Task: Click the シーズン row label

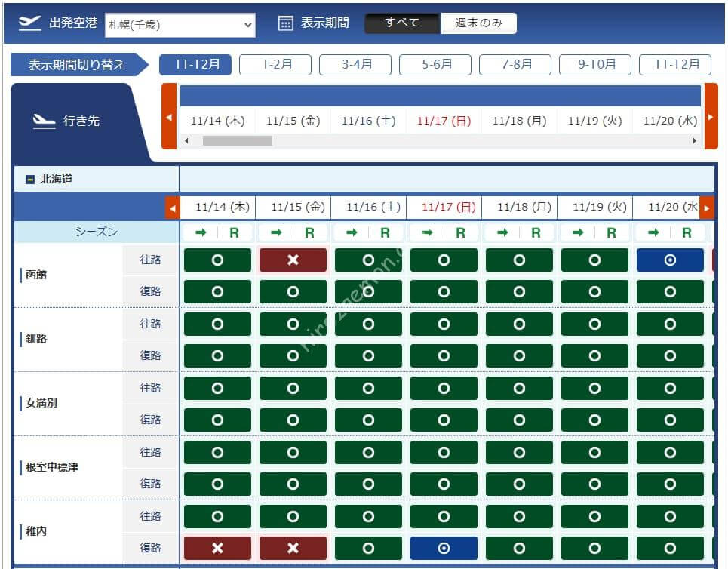Action: point(97,232)
